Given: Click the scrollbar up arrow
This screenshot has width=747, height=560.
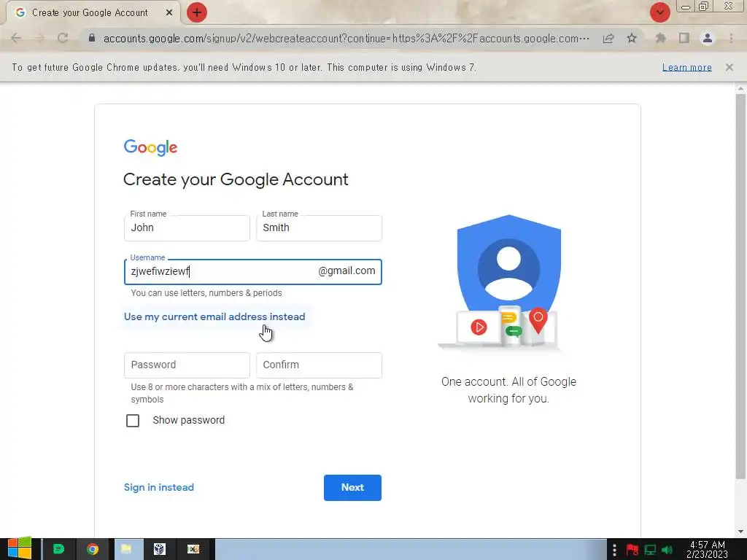Looking at the screenshot, I should (740, 88).
